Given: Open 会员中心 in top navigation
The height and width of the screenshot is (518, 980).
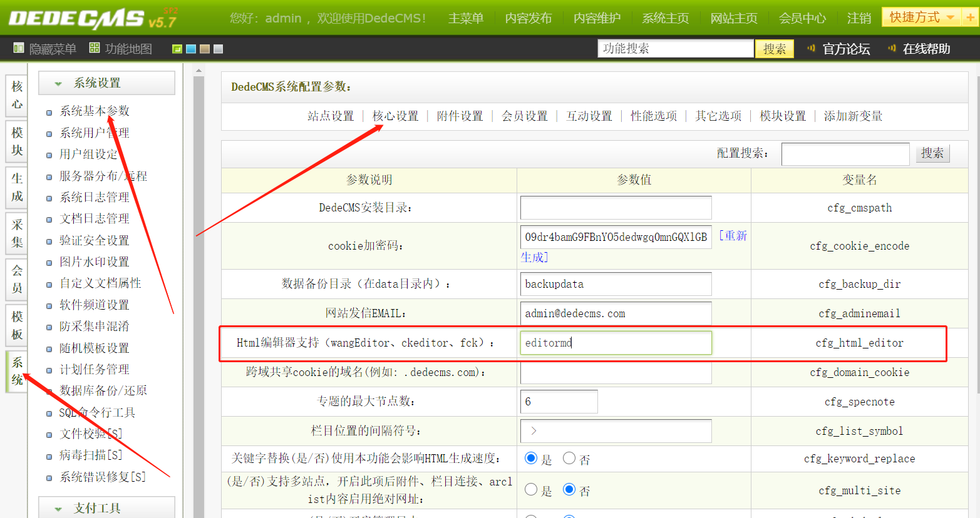Looking at the screenshot, I should pos(802,18).
